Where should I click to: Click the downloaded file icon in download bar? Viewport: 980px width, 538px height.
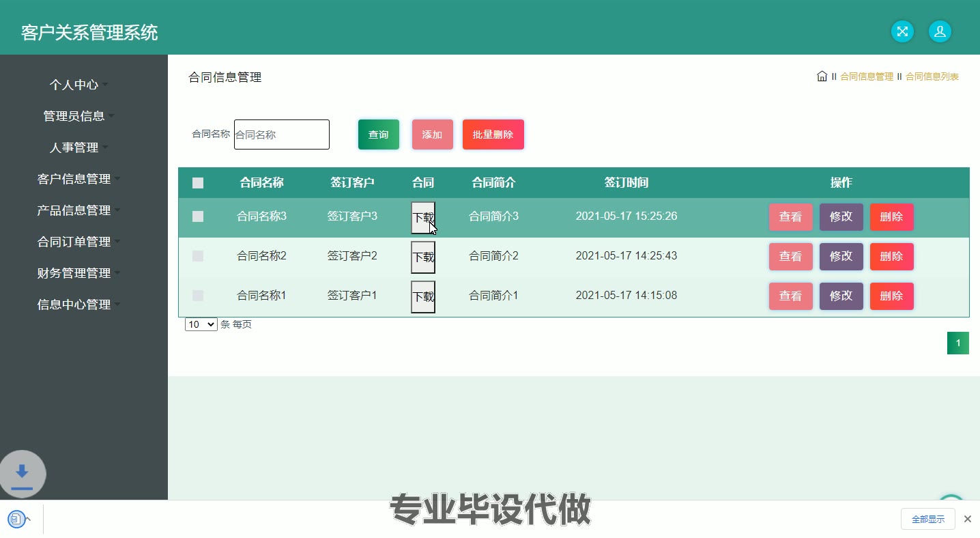pos(15,519)
